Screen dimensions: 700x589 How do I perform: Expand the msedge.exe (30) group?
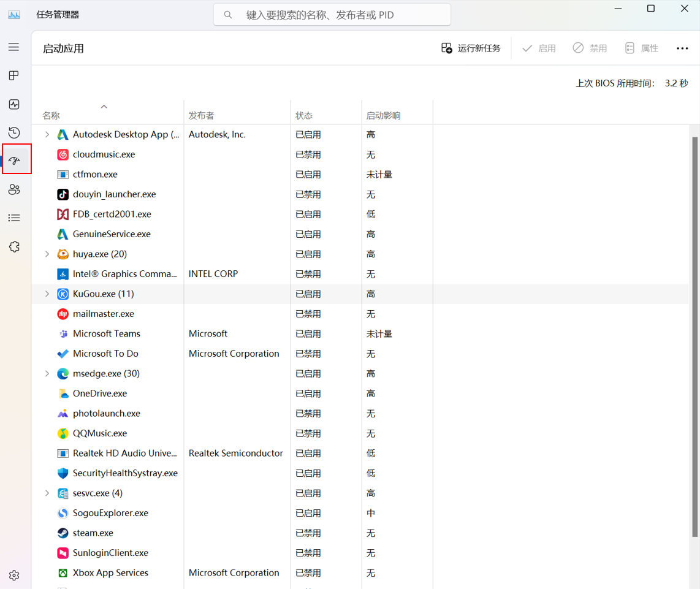coord(47,373)
